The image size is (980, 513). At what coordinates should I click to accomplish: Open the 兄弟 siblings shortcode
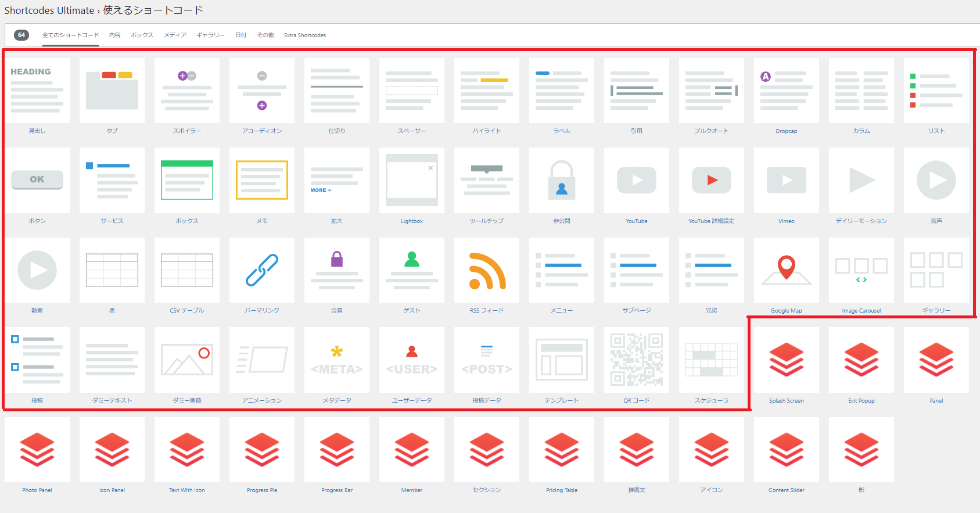point(712,270)
